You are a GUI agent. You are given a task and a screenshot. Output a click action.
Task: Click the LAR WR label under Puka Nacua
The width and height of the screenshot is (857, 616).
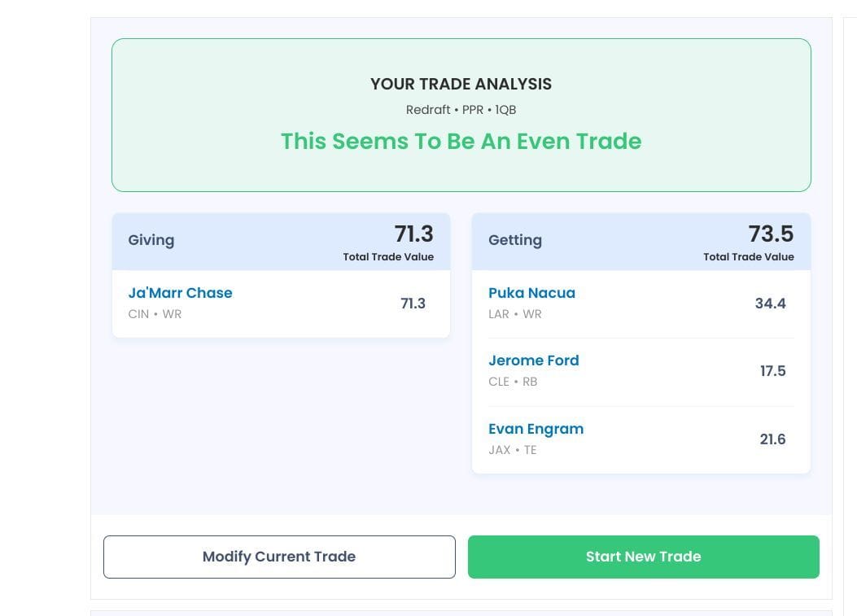point(512,314)
